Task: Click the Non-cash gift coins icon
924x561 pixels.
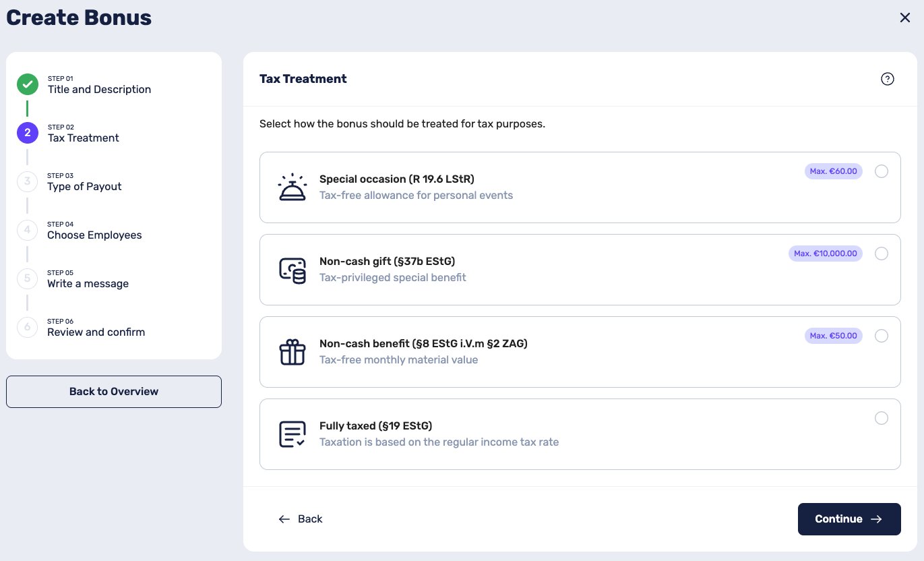Action: coord(292,270)
